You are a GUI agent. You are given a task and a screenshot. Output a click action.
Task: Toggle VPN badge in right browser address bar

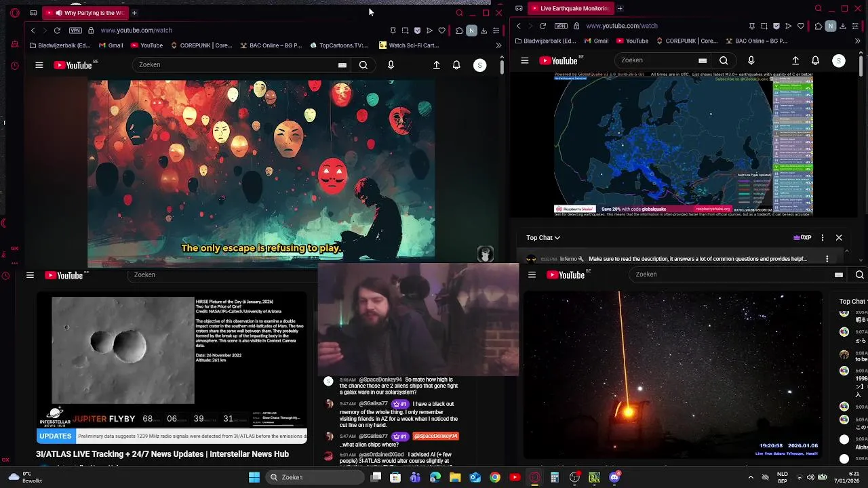(x=561, y=26)
